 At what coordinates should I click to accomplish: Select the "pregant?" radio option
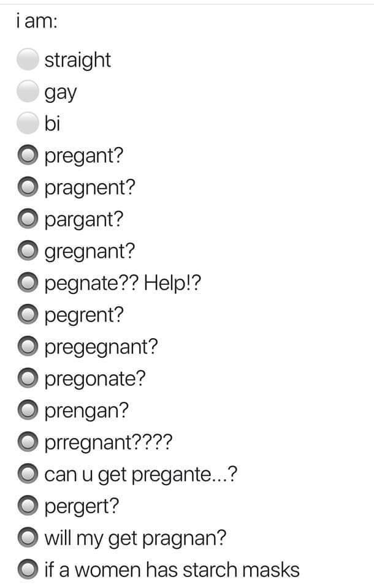(28, 156)
